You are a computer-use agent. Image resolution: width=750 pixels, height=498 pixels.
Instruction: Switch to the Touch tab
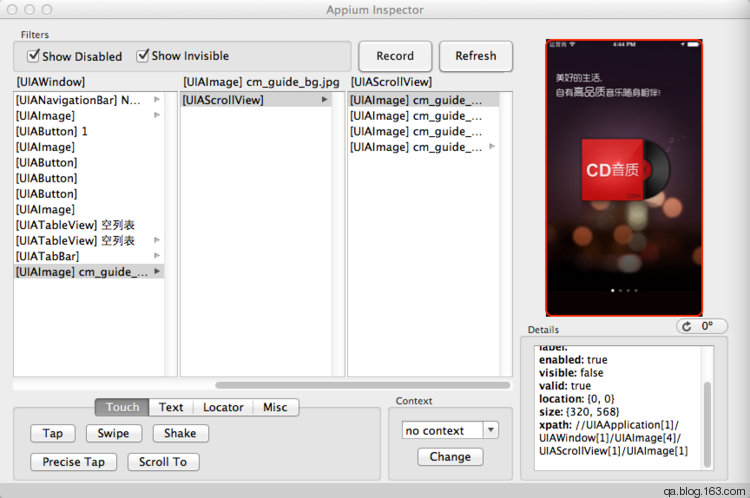coord(122,407)
